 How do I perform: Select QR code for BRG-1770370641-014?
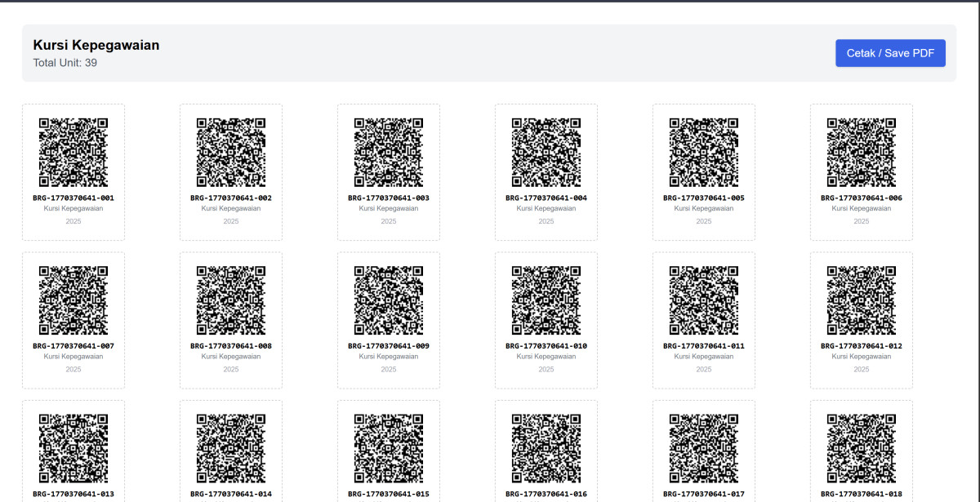coord(231,448)
